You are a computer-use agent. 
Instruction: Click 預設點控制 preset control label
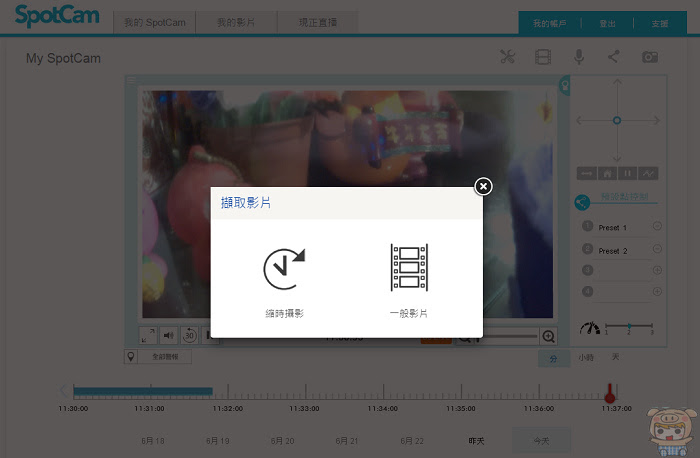[625, 196]
